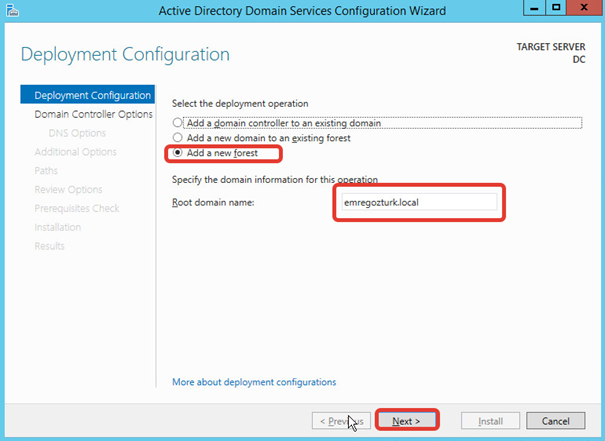The height and width of the screenshot is (441, 605).
Task: Select Review Options in the sidebar
Action: click(68, 189)
